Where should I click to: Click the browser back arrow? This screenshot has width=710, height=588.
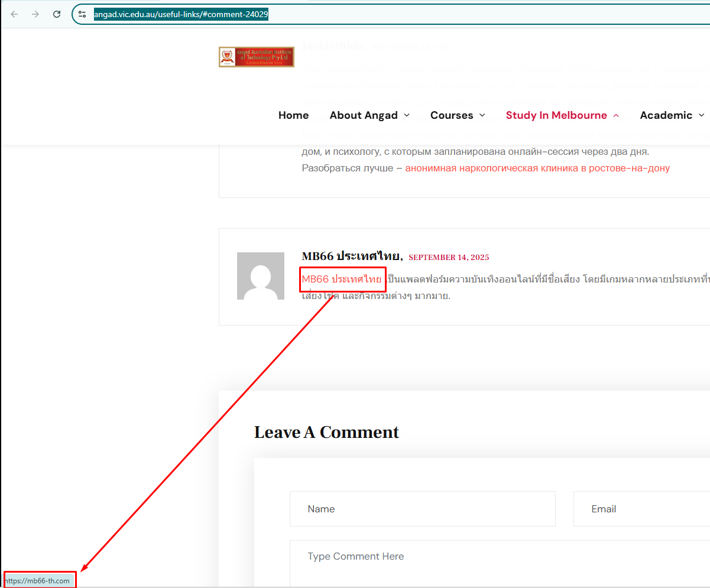coord(15,14)
